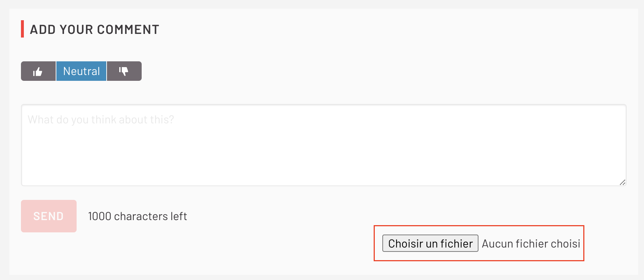Click the text area resize handle
Image resolution: width=644 pixels, height=280 pixels.
622,183
